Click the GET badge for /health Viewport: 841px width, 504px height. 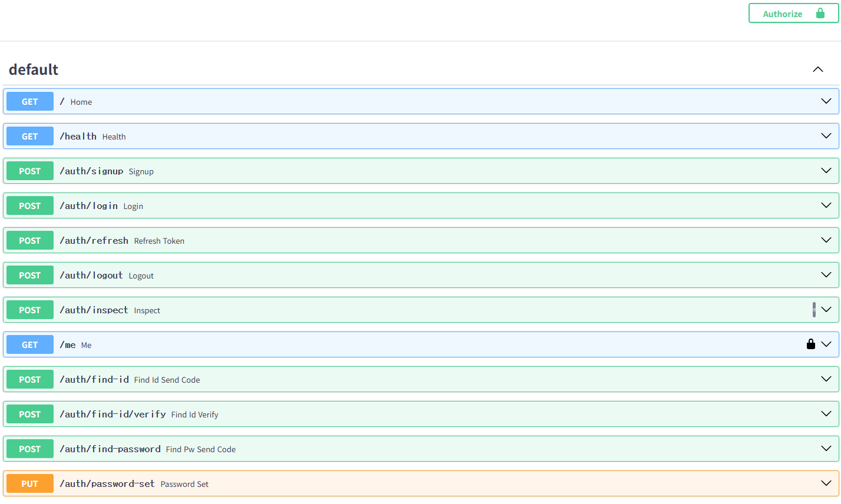click(x=30, y=136)
